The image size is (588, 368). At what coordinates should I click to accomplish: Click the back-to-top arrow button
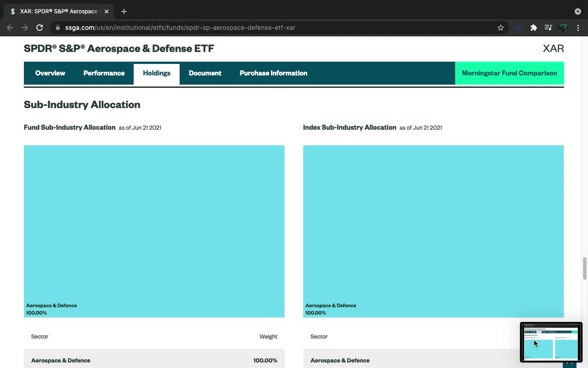coord(570,364)
